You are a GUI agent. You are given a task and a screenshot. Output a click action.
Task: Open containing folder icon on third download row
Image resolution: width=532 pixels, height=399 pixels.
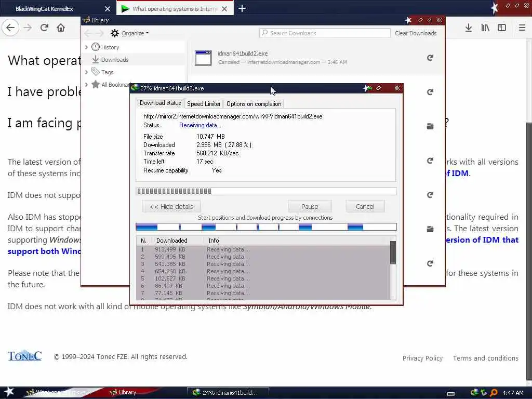pos(430,126)
